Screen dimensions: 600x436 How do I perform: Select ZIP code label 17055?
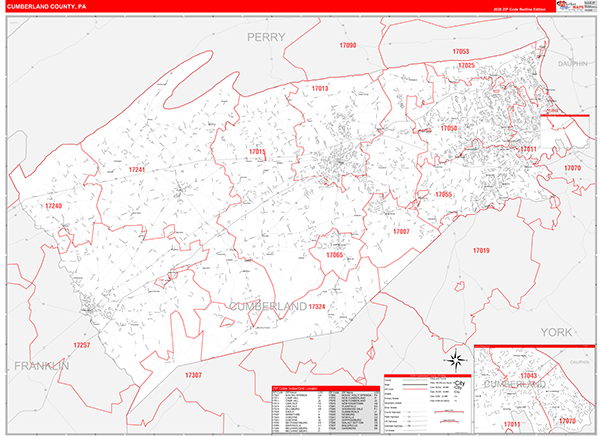click(443, 194)
